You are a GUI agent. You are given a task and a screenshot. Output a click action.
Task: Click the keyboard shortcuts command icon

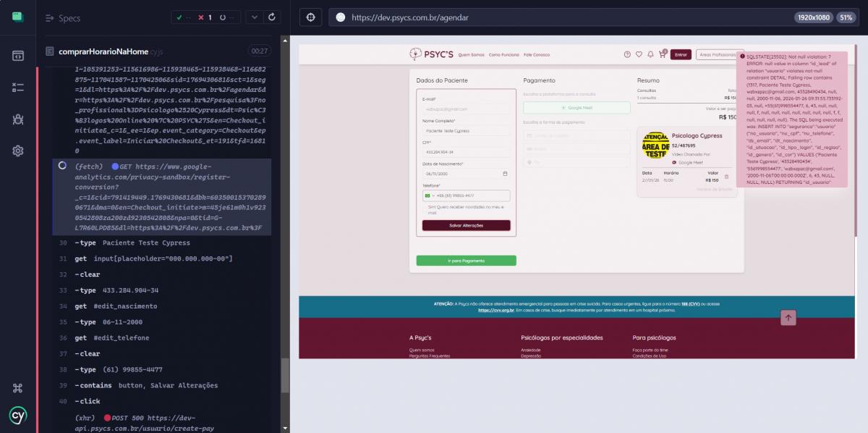click(18, 388)
